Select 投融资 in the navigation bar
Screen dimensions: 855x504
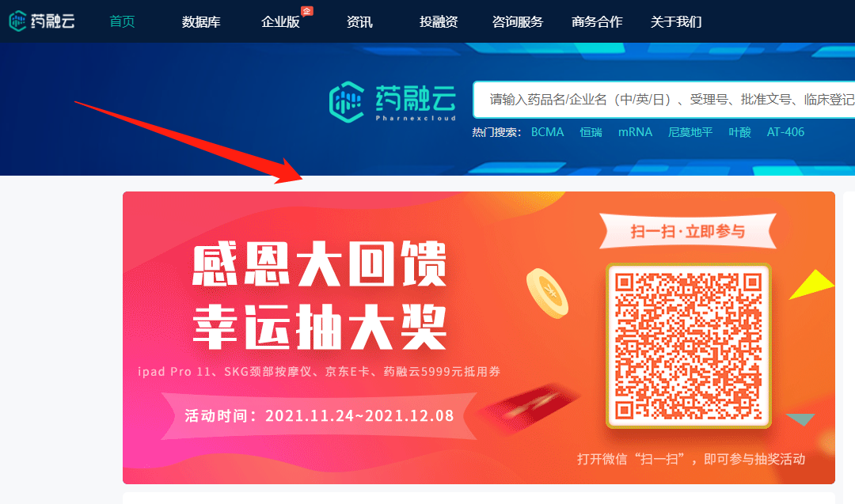tap(439, 22)
